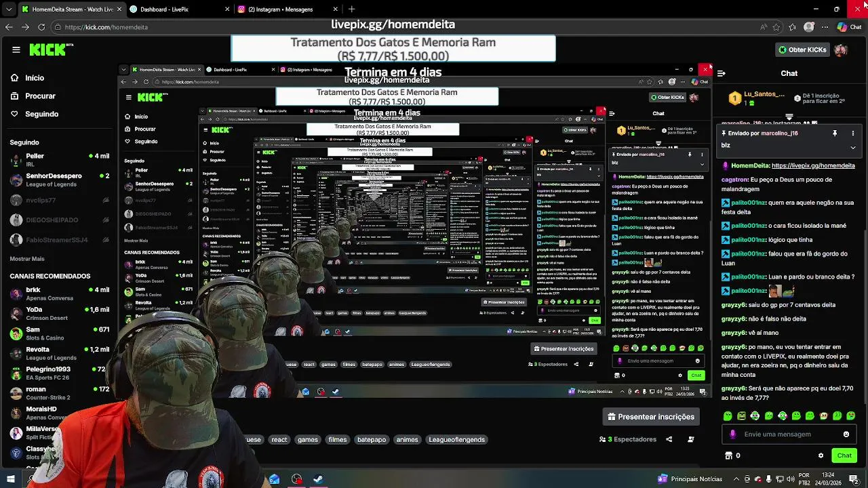Collapse the chat panel arrow icon

click(722, 73)
